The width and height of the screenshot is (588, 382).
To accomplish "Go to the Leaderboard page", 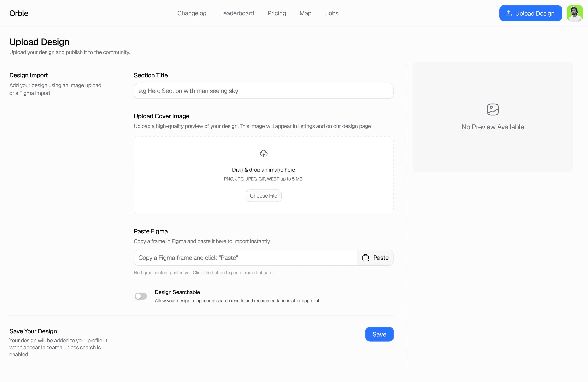I will (x=237, y=13).
